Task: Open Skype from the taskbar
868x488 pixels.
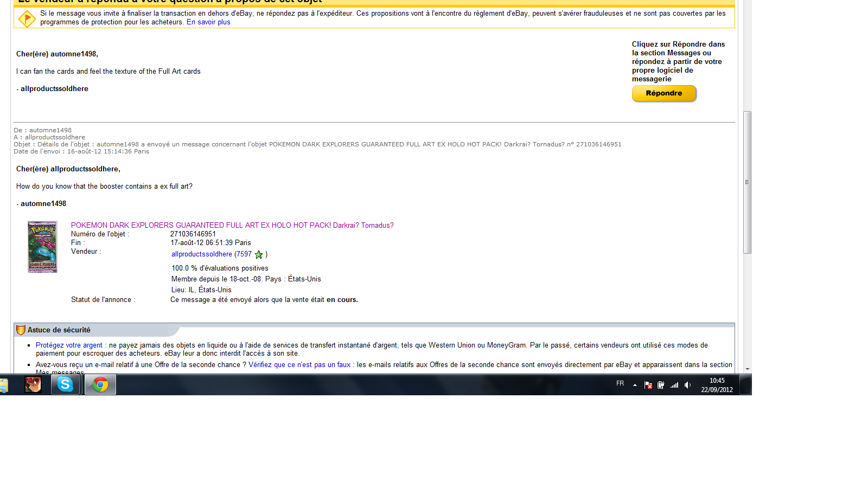Action: 66,384
